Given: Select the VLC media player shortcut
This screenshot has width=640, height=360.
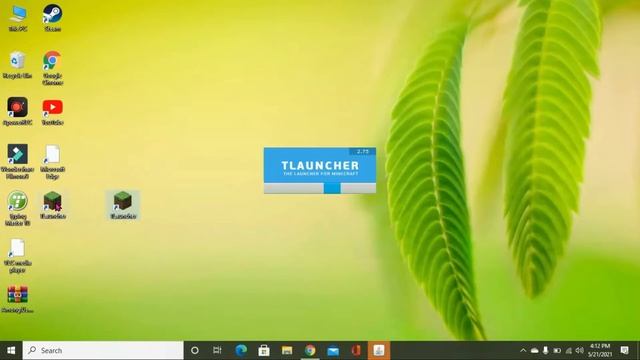Looking at the screenshot, I should [x=17, y=256].
